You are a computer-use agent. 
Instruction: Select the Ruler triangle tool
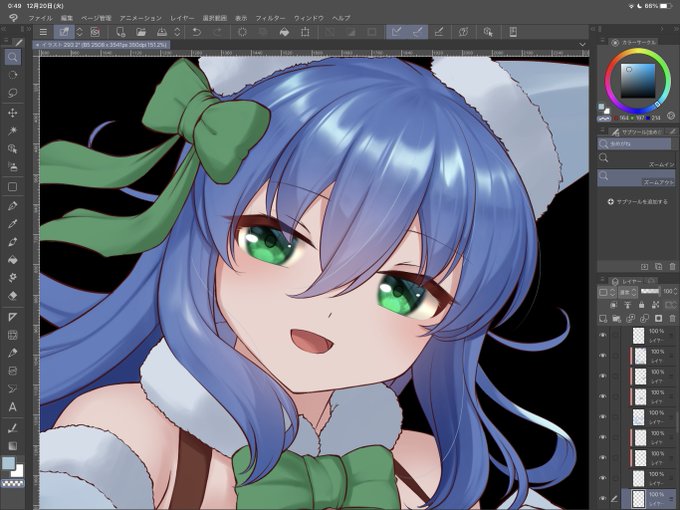pos(13,317)
